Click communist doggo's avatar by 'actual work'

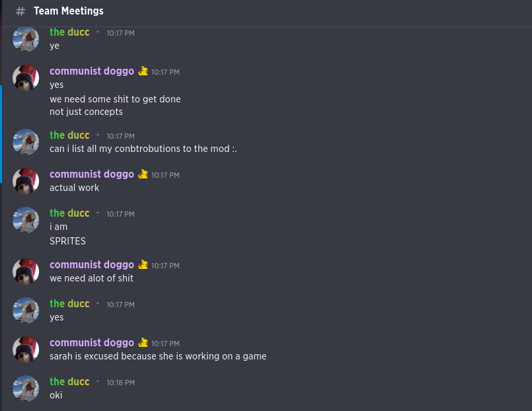point(26,180)
